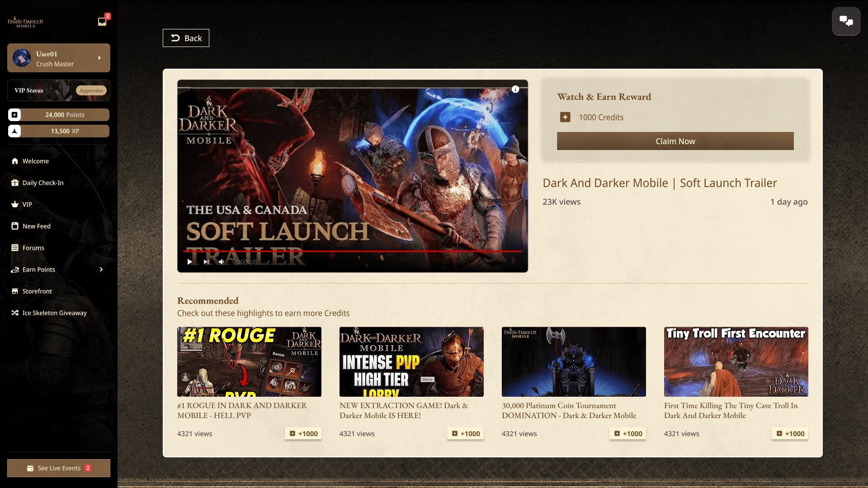This screenshot has height=488, width=868.
Task: Click the video progress bar
Action: (x=353, y=251)
